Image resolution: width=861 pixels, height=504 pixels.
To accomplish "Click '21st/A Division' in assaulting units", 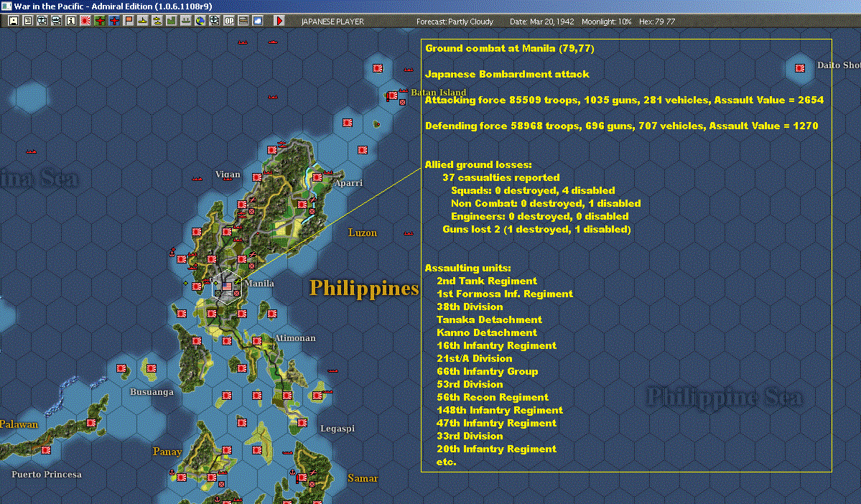I will click(x=475, y=358).
